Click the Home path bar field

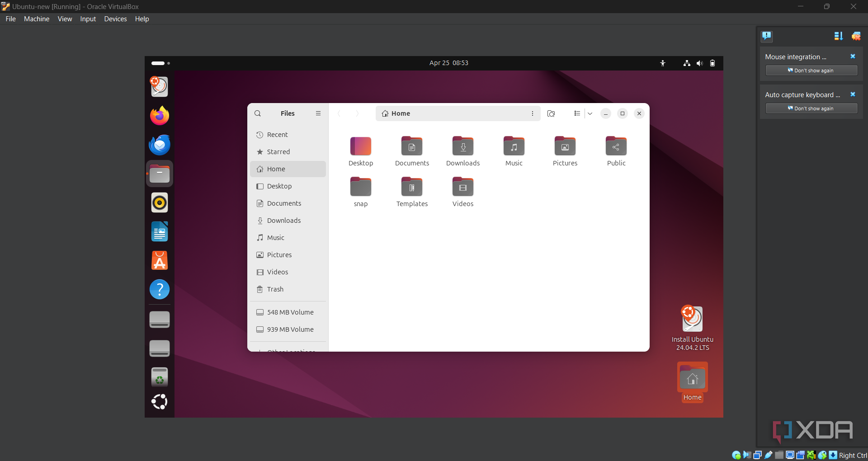(x=458, y=113)
